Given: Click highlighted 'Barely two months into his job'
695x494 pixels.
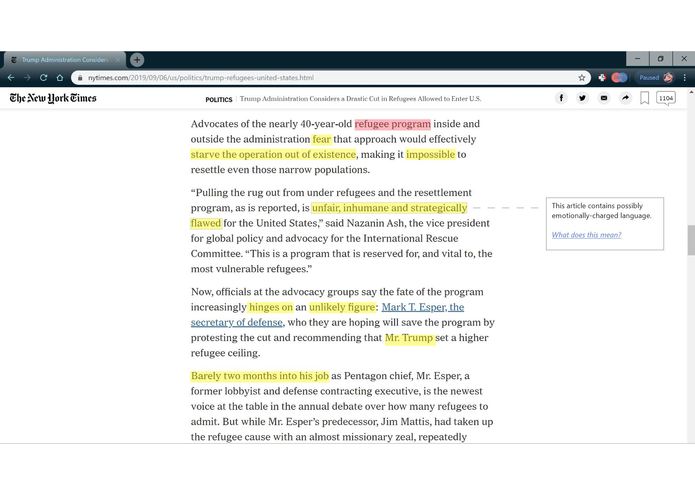Looking at the screenshot, I should point(260,376).
